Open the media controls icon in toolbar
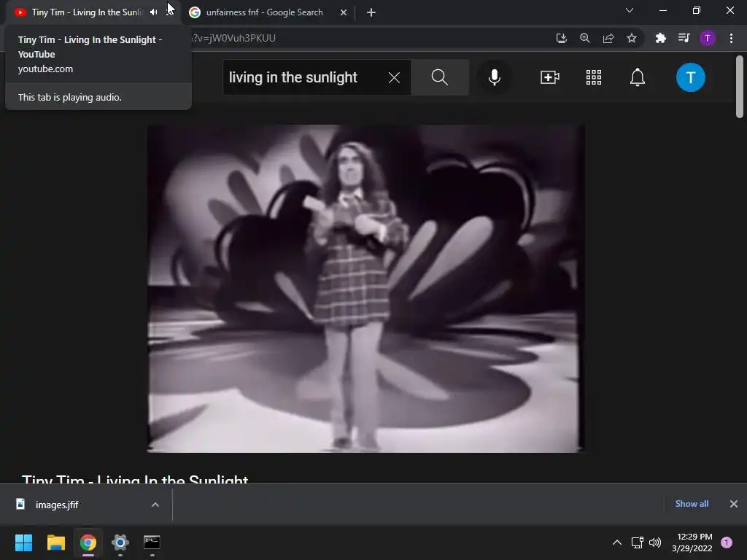This screenshot has height=560, width=747. tap(684, 38)
